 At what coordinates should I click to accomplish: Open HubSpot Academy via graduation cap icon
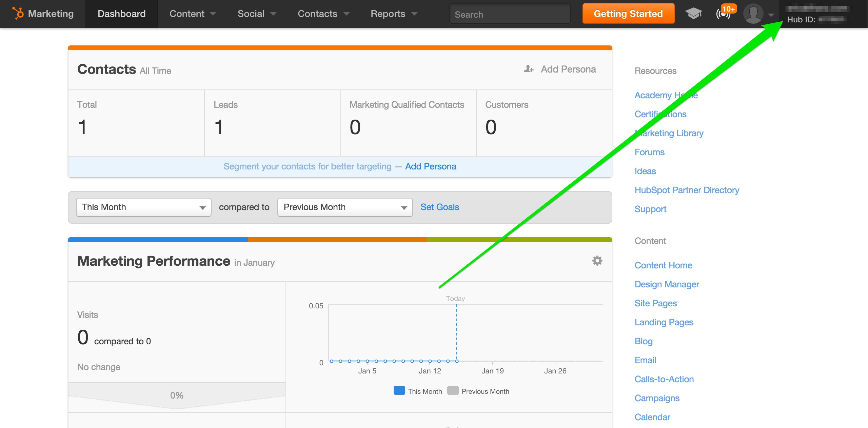click(694, 14)
